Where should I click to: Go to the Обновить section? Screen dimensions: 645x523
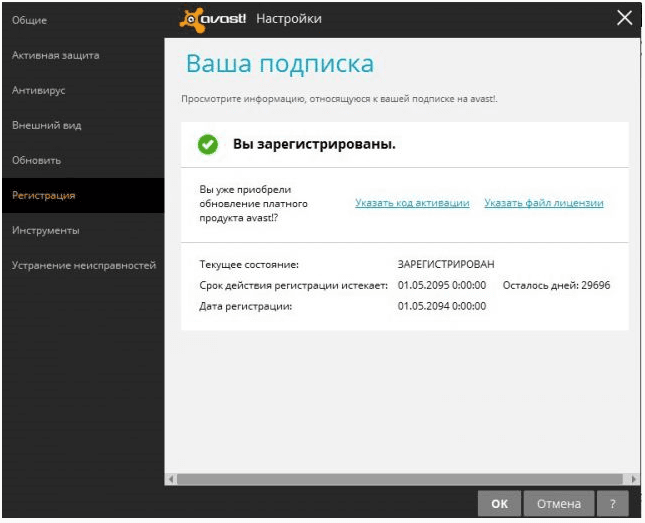click(36, 160)
